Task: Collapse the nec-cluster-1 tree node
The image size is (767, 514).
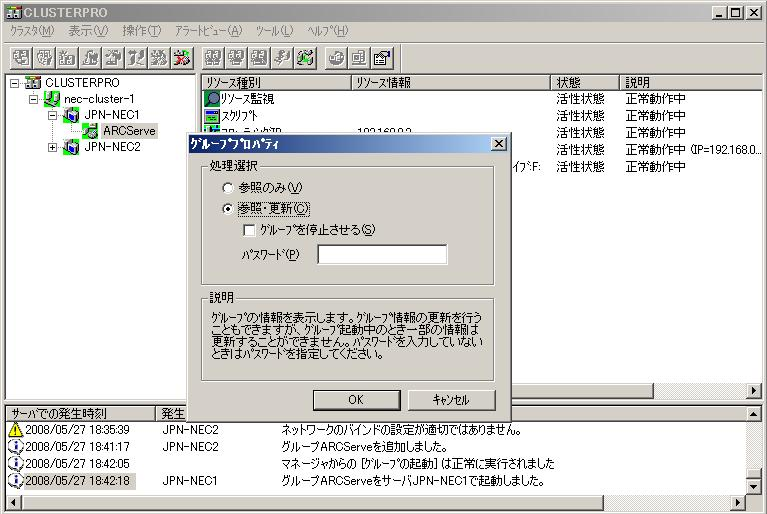Action: tap(33, 99)
